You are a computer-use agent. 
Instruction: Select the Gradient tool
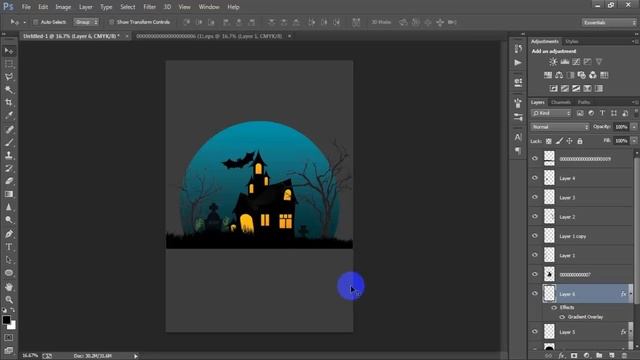tap(9, 194)
